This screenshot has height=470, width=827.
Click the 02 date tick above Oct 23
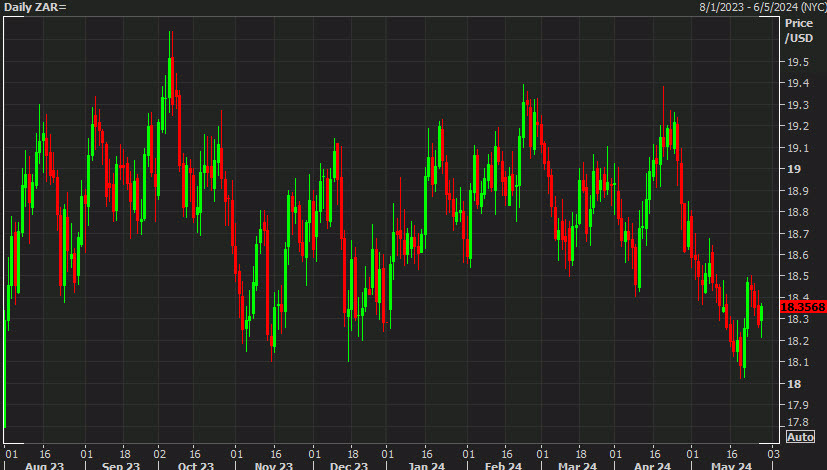point(159,454)
